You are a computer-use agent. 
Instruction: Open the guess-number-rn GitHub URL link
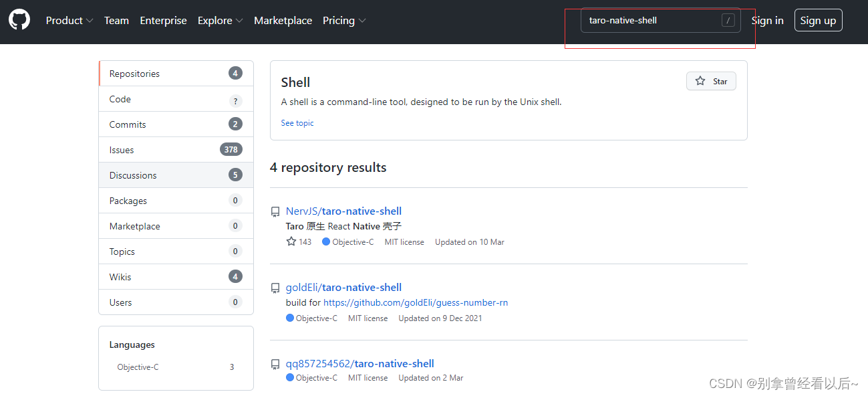coord(416,303)
